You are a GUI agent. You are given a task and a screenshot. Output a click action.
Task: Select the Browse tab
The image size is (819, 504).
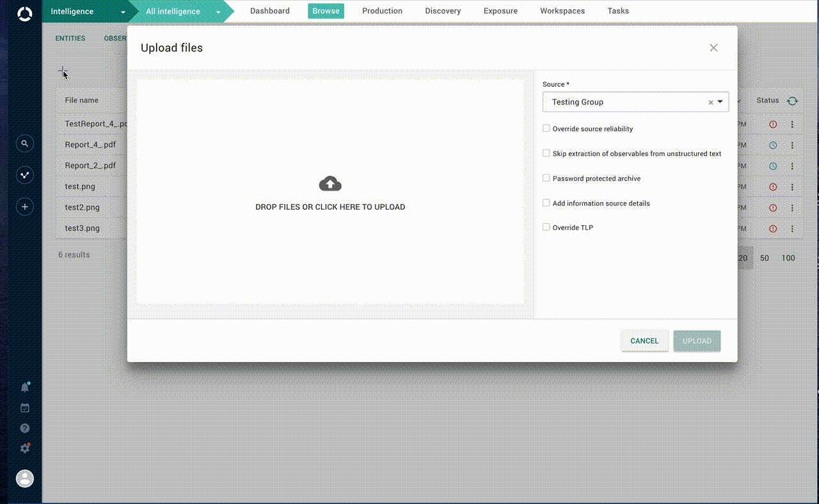pyautogui.click(x=326, y=11)
